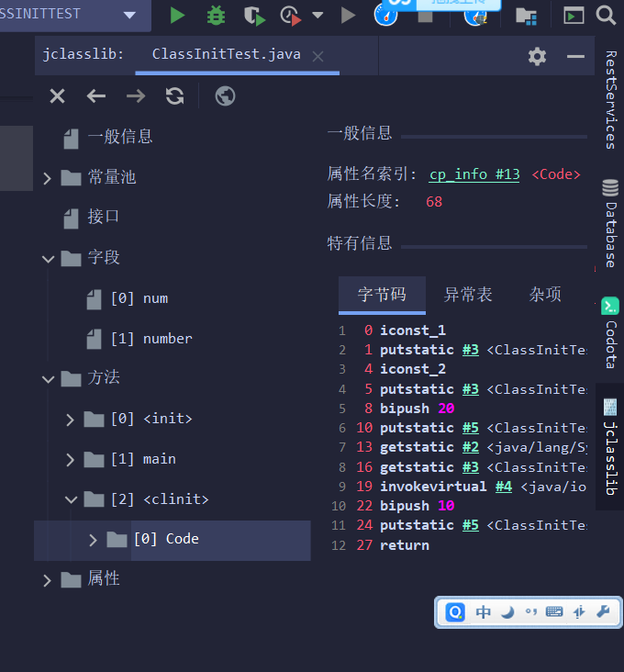Expand the 常量池 folder
Screen dimensions: 624x672
(47, 178)
